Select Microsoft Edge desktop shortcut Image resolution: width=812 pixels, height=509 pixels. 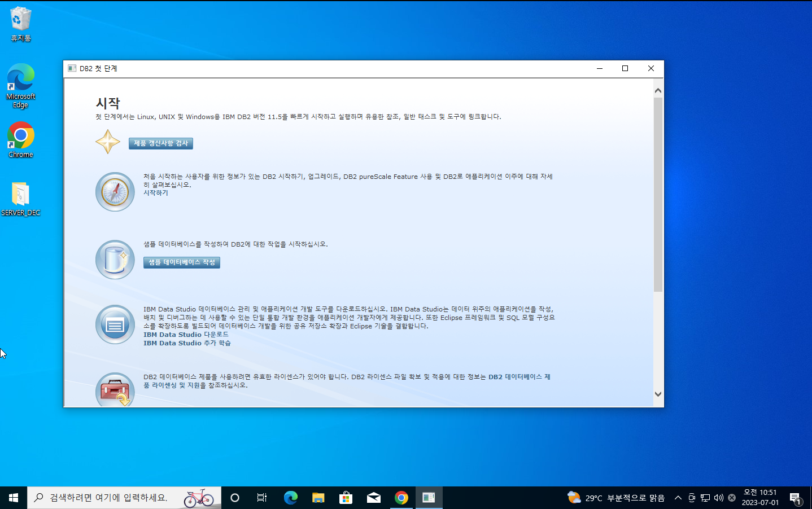(21, 86)
